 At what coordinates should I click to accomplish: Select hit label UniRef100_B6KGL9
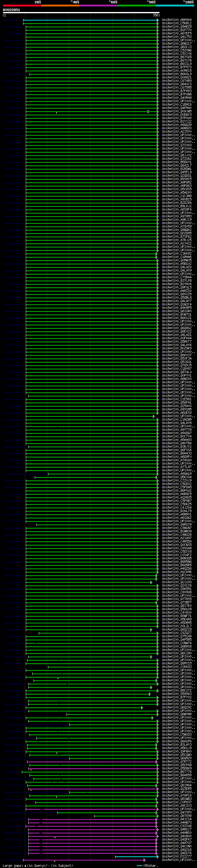click(x=176, y=74)
